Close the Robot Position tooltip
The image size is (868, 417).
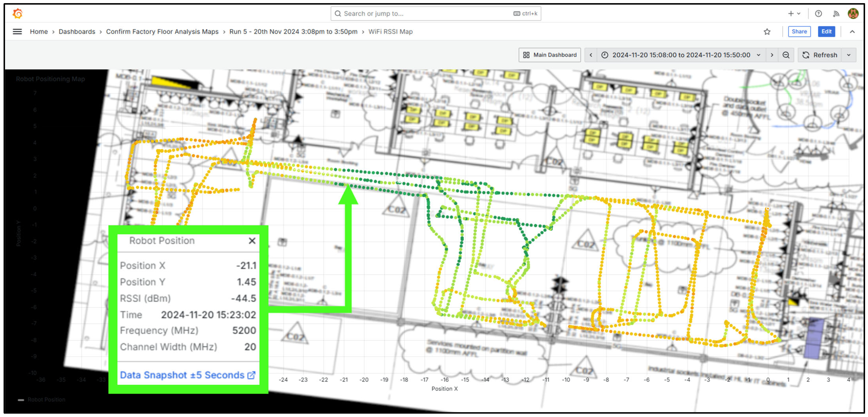tap(252, 240)
